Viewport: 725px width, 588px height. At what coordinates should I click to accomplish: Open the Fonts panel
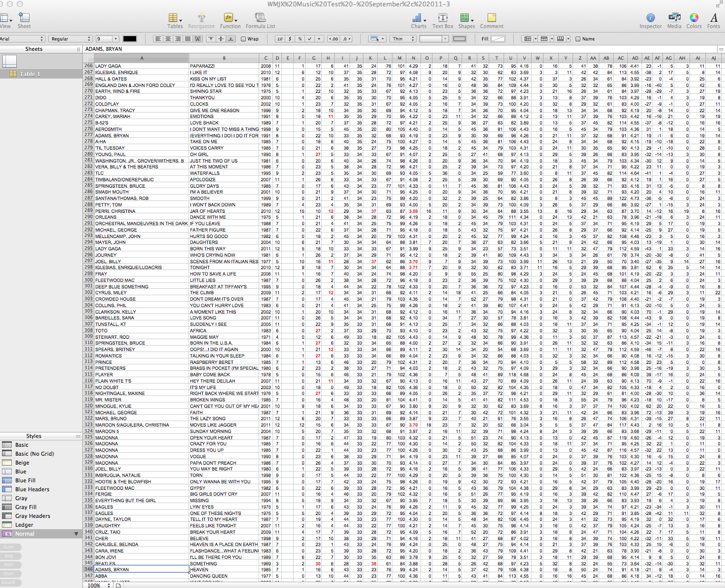click(714, 20)
